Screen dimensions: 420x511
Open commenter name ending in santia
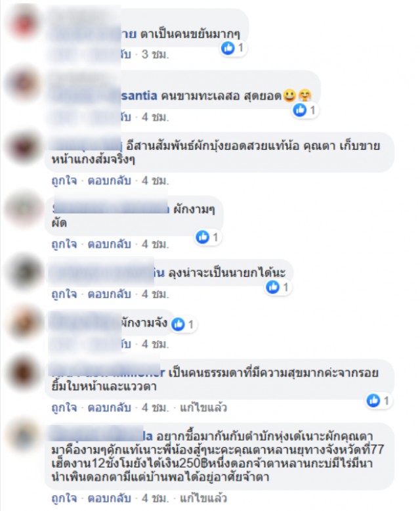tap(104, 95)
